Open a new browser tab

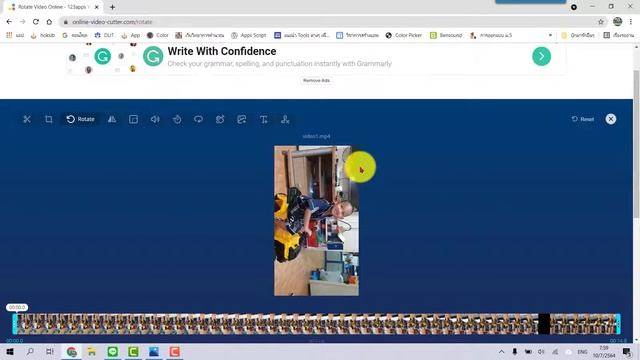point(112,7)
